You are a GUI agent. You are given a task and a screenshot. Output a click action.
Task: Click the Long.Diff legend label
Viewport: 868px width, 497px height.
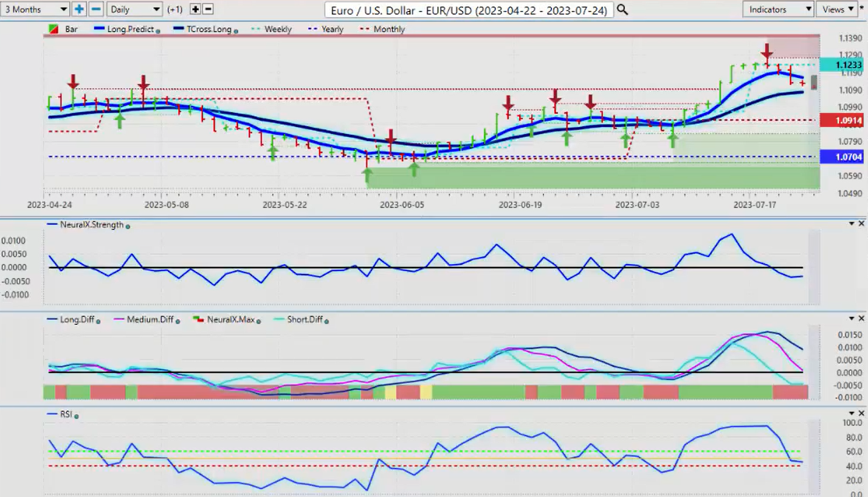coord(77,319)
